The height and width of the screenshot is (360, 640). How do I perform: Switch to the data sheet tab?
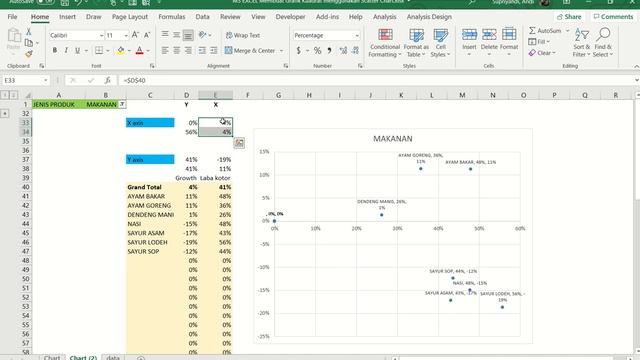point(113,357)
